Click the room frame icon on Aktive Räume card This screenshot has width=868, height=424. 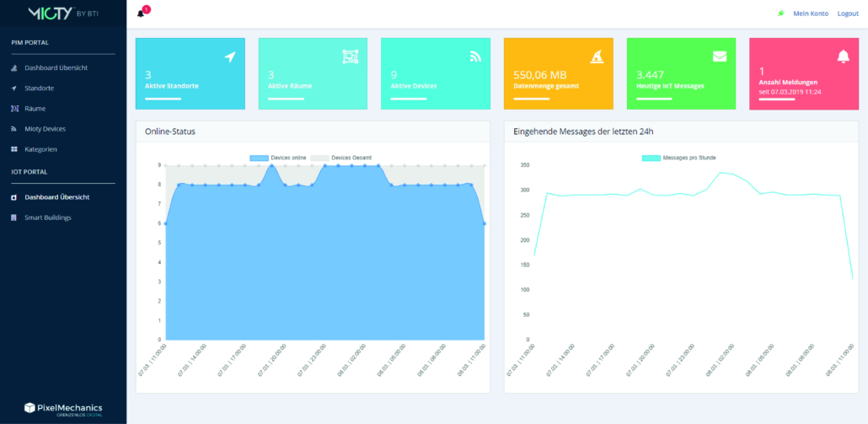coord(350,56)
